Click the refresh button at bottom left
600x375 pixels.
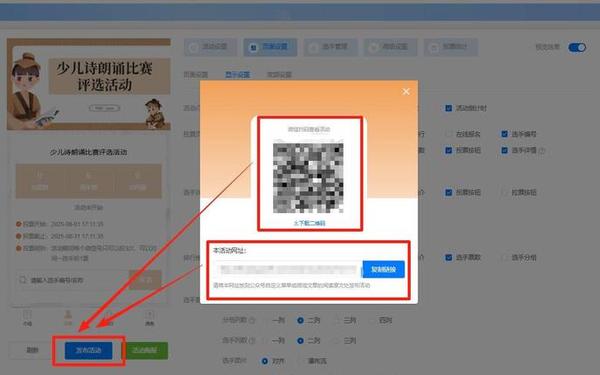[32, 350]
